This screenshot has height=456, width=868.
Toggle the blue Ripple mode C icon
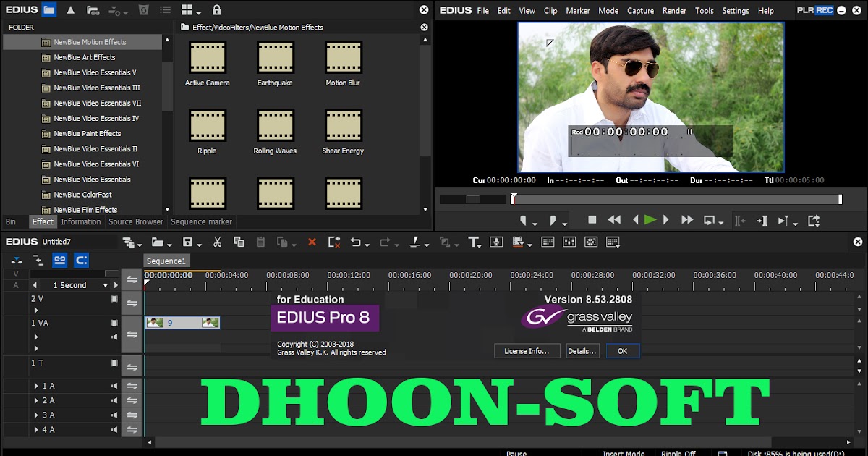pos(81,260)
